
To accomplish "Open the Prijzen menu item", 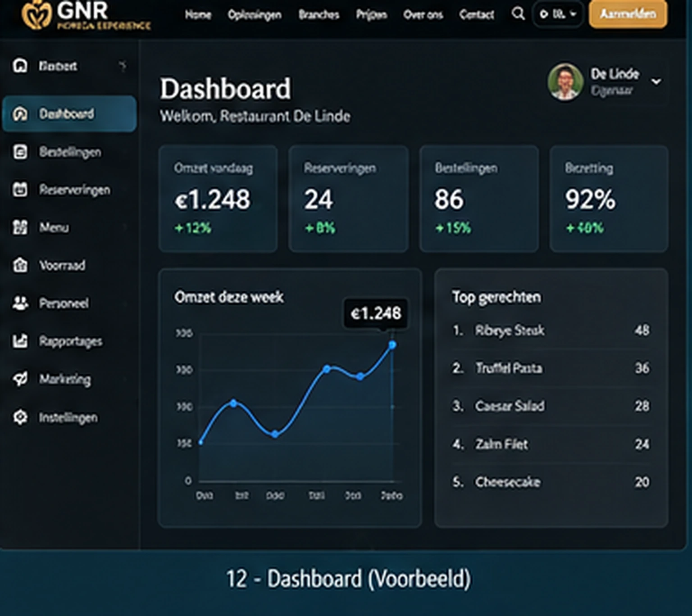I will coord(372,15).
